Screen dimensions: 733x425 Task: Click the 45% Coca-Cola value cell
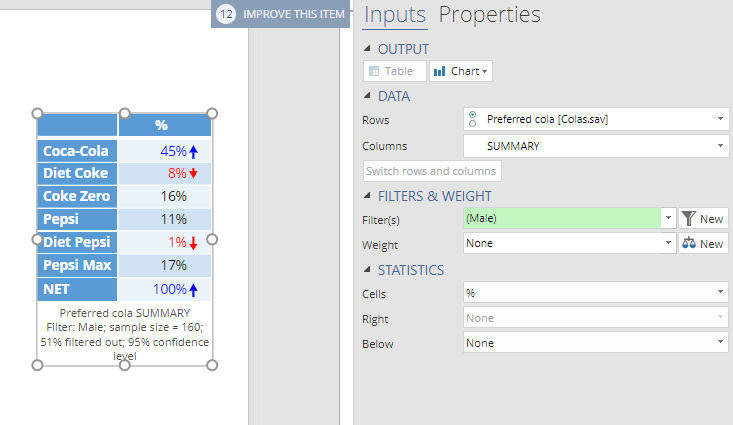[x=165, y=151]
